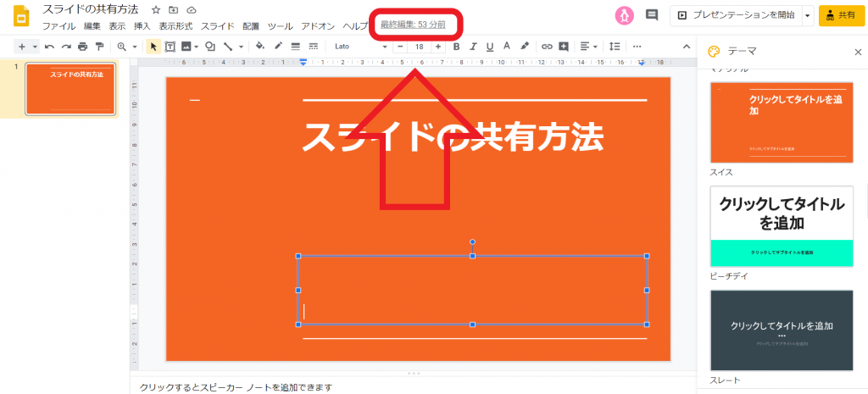Apply the ビーチデイ white-green theme
868x394 pixels.
pos(782,226)
